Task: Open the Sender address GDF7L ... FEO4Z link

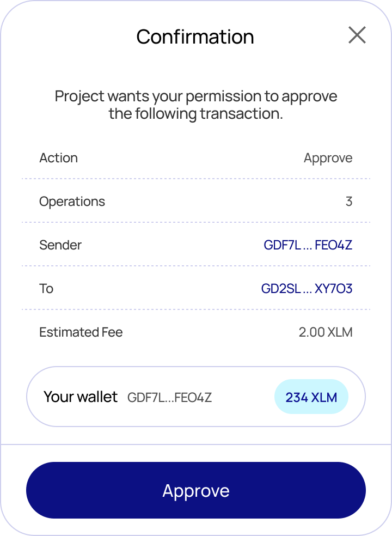Action: (x=308, y=245)
